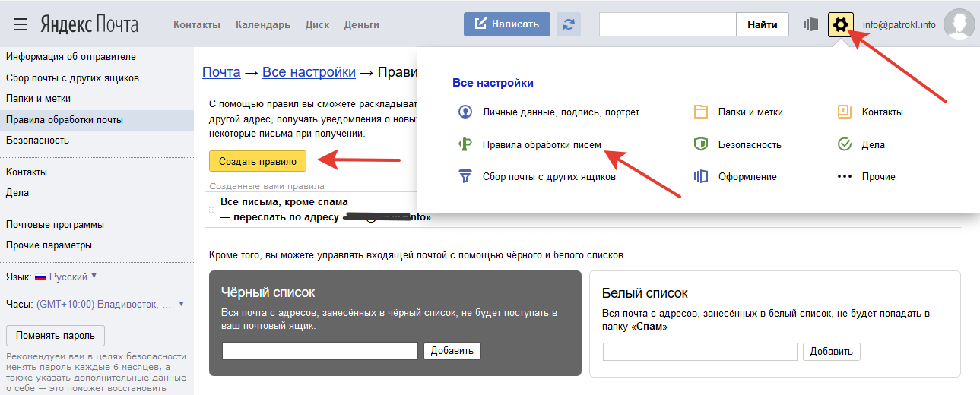Open Безопасность in left sidebar

[37, 141]
